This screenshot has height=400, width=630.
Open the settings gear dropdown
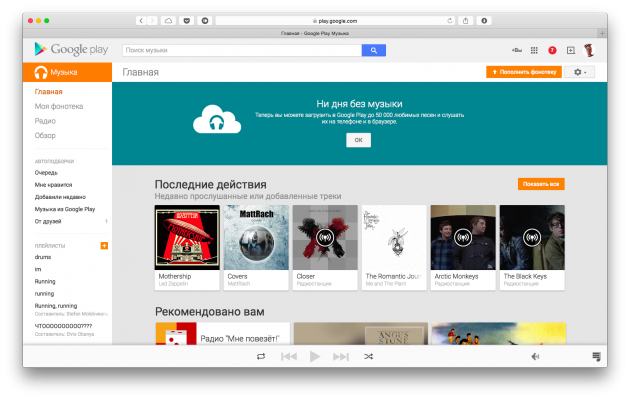point(579,72)
